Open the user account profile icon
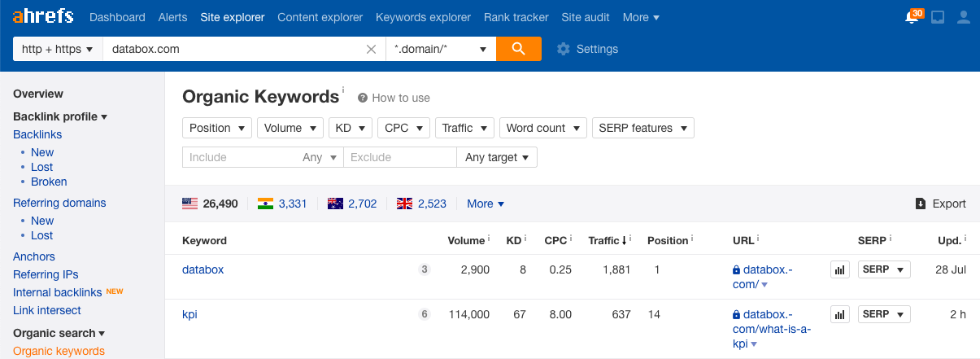The height and width of the screenshot is (359, 980). (964, 17)
